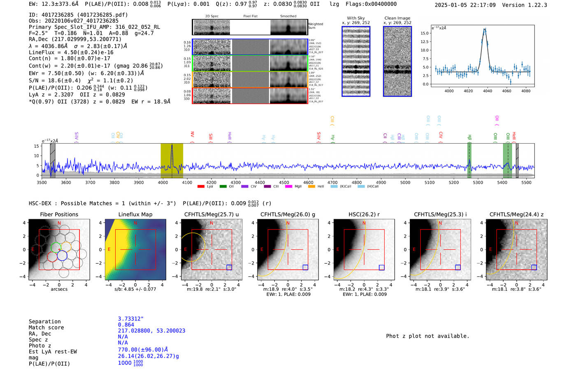Open the With Sky image cutout
Viewport: 576px width, 392px height.
356,61
